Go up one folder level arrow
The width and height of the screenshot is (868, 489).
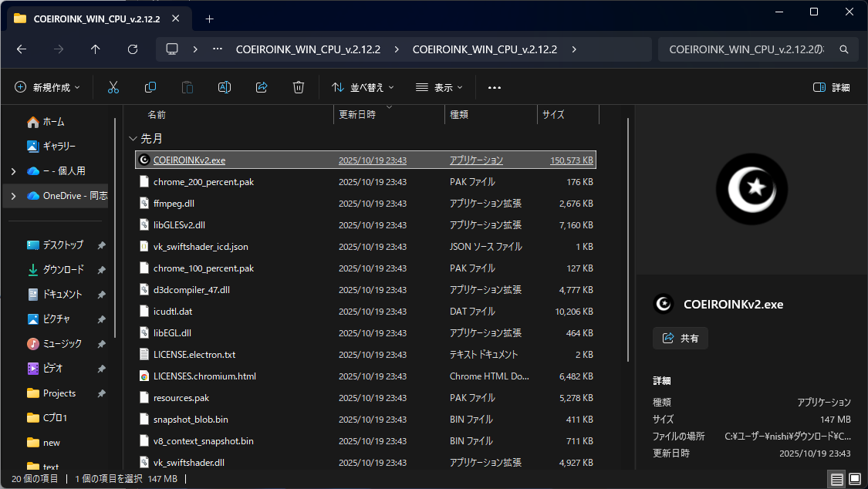pos(95,49)
